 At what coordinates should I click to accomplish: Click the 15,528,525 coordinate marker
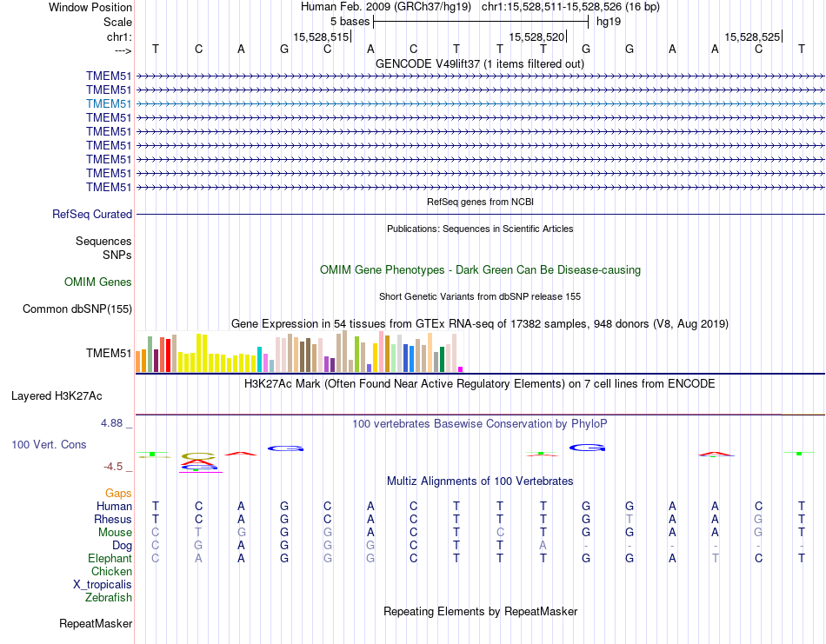coord(752,37)
